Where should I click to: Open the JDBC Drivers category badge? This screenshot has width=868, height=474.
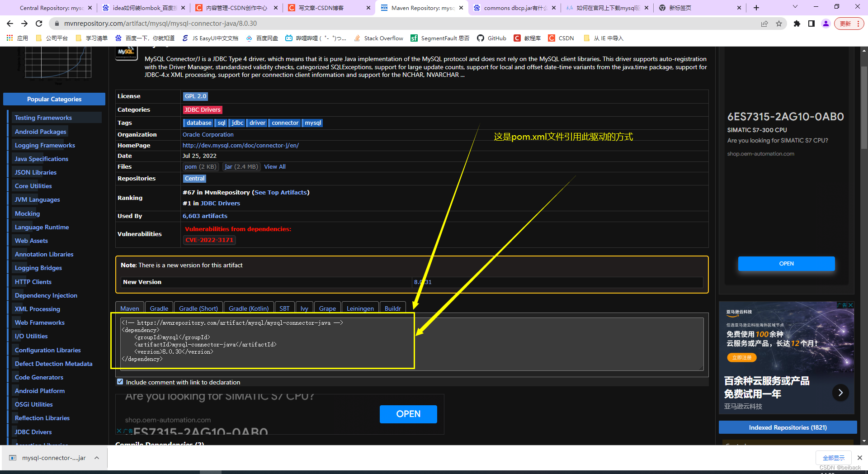click(203, 110)
